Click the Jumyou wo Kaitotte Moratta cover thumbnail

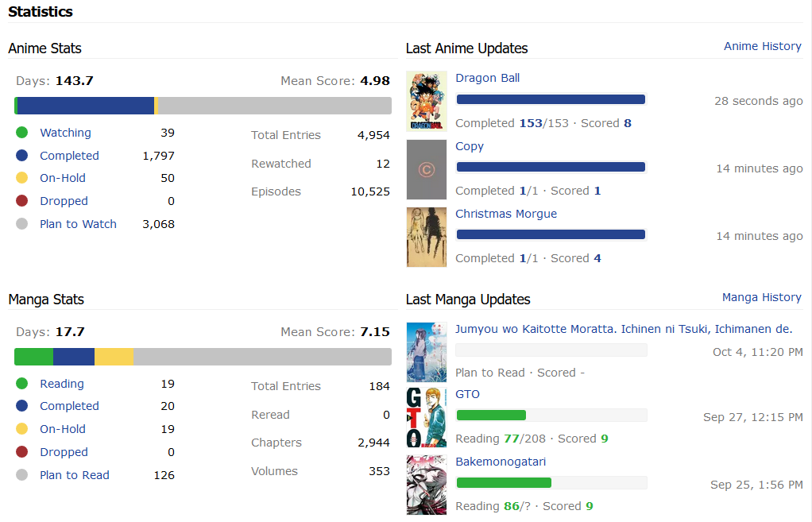[427, 352]
